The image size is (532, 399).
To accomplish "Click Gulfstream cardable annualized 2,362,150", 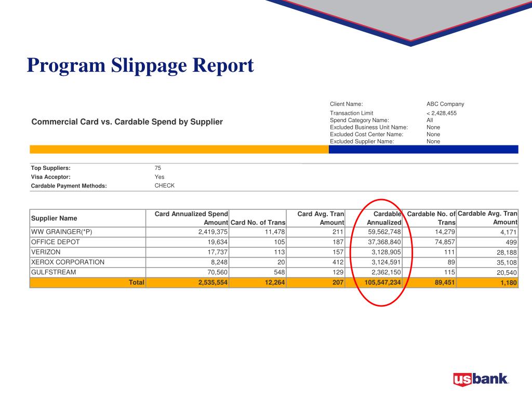I will tap(386, 272).
